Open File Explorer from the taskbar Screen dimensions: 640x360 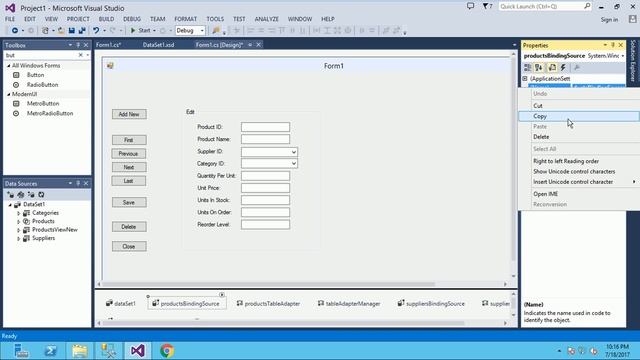pyautogui.click(x=80, y=351)
